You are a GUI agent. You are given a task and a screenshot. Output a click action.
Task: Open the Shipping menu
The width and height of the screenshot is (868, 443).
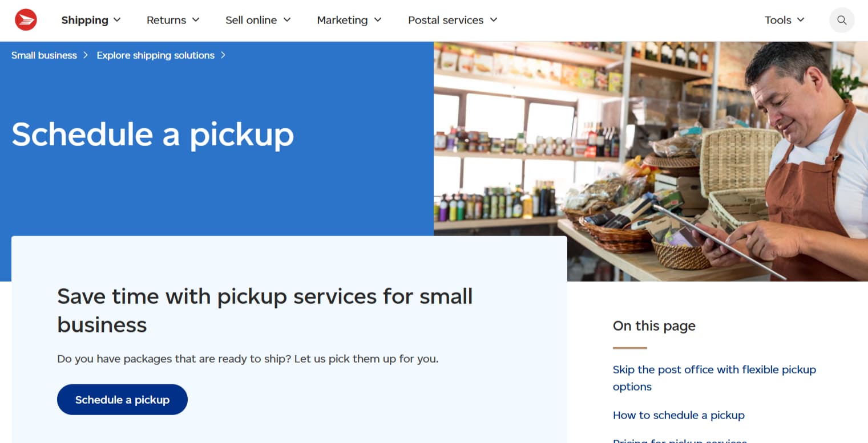(x=84, y=20)
